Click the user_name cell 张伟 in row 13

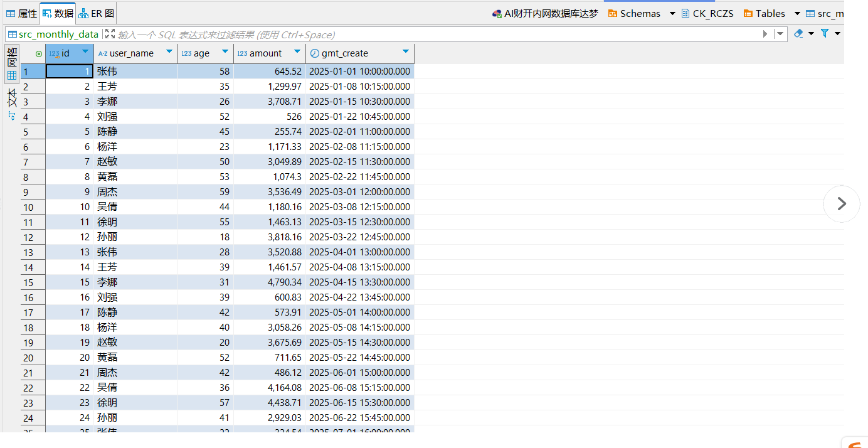pos(136,252)
